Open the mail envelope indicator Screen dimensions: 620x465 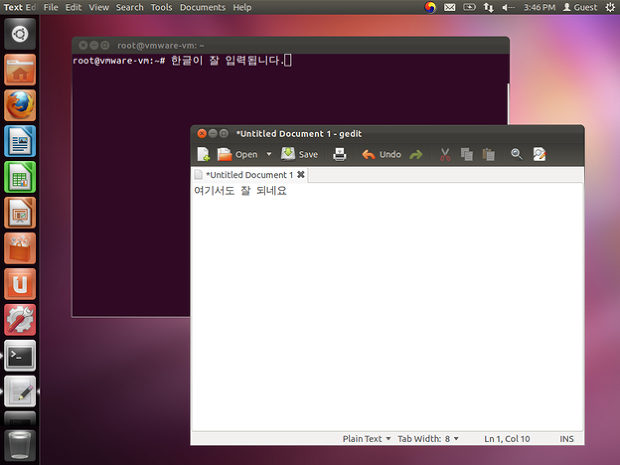pos(449,7)
